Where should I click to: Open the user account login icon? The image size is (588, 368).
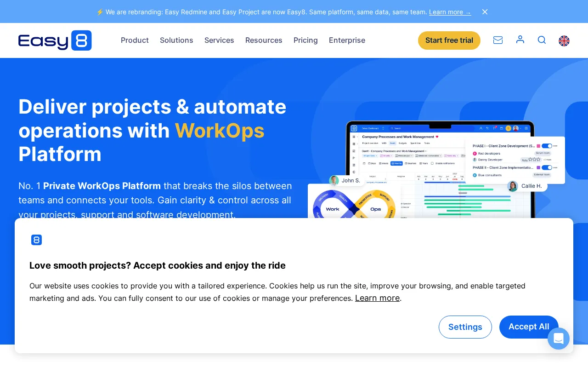(520, 40)
